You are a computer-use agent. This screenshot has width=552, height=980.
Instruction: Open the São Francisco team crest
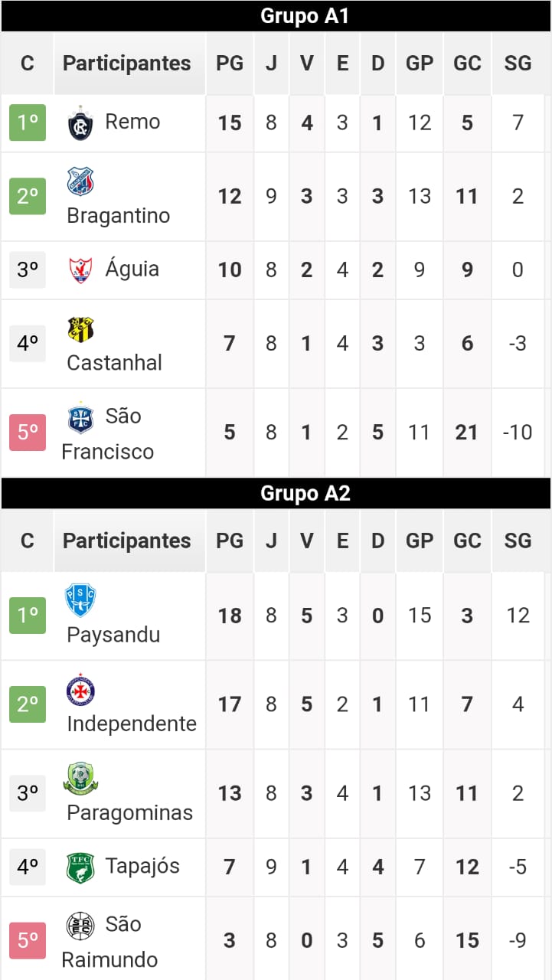coord(80,417)
